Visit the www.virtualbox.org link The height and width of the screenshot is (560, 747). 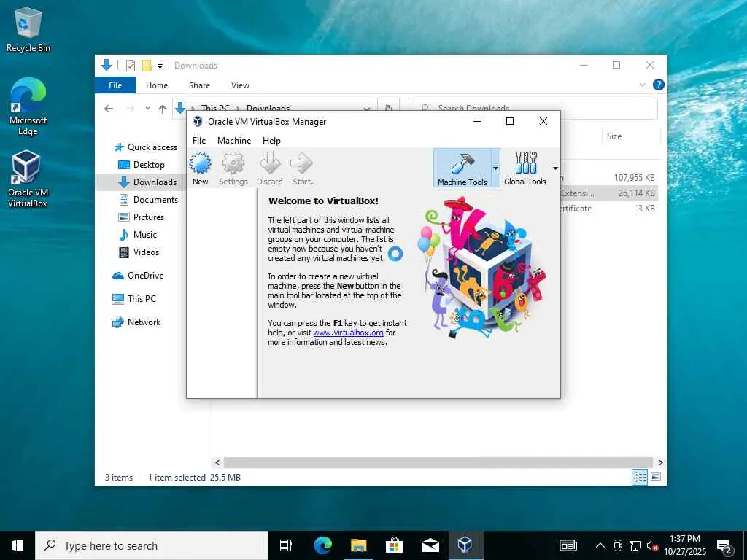pyautogui.click(x=348, y=332)
